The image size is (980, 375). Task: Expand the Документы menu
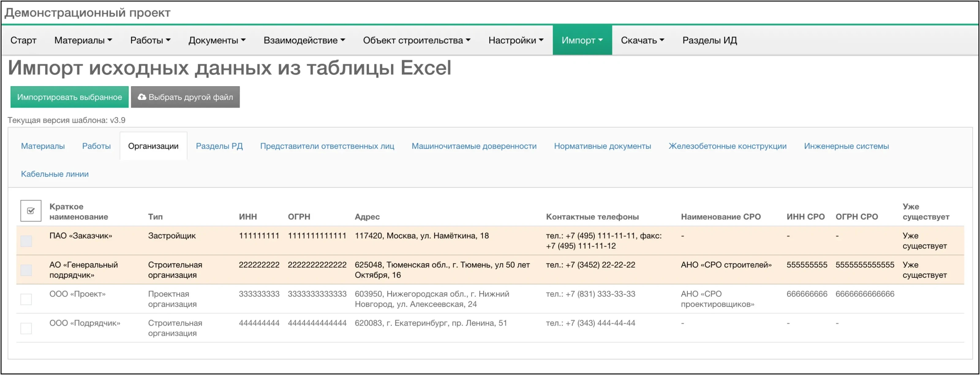[217, 40]
